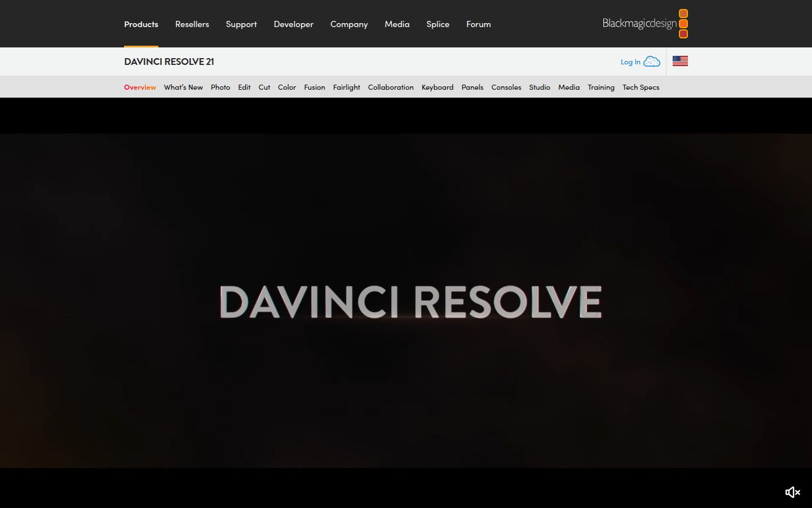Go to Support in the top navigation
Viewport: 812px width, 508px height.
[241, 24]
